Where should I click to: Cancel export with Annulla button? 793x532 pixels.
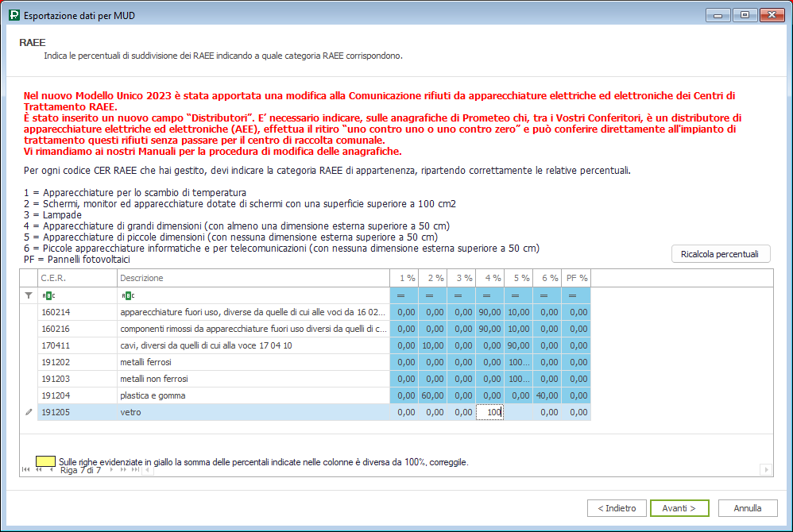point(748,508)
